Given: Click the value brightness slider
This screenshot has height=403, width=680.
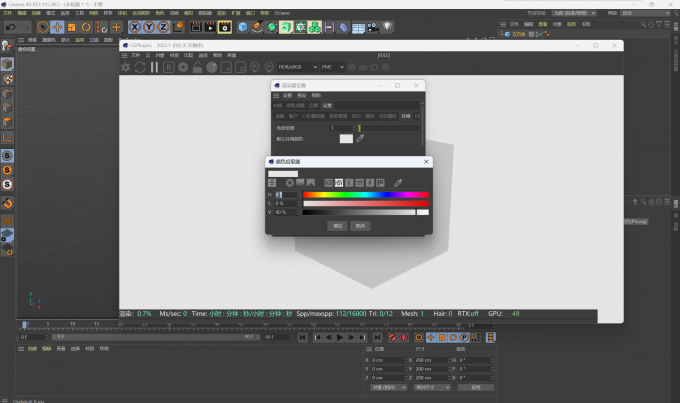Looking at the screenshot, I should point(366,212).
